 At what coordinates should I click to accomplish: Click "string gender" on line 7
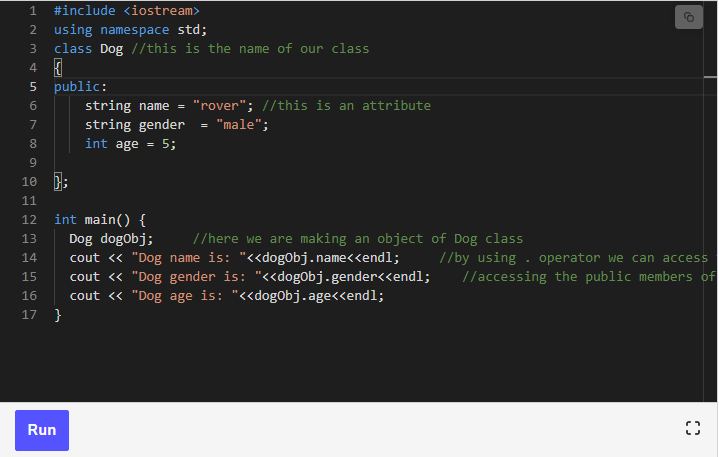click(135, 125)
